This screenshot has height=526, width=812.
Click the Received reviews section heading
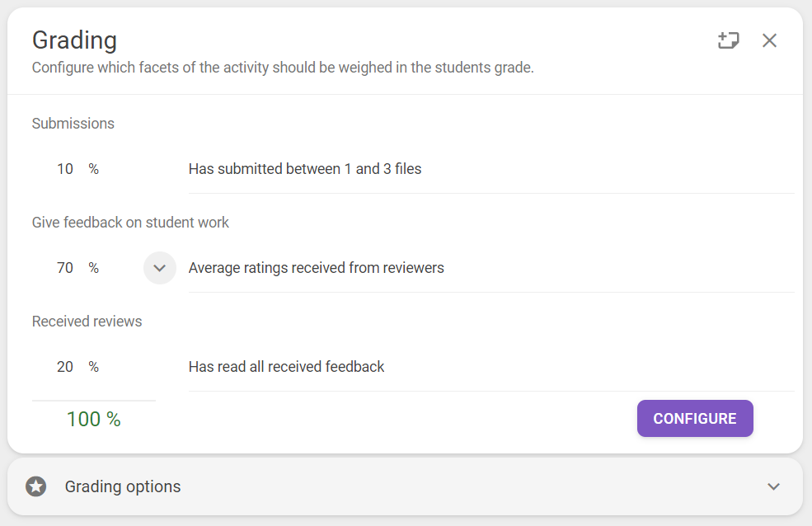click(87, 322)
